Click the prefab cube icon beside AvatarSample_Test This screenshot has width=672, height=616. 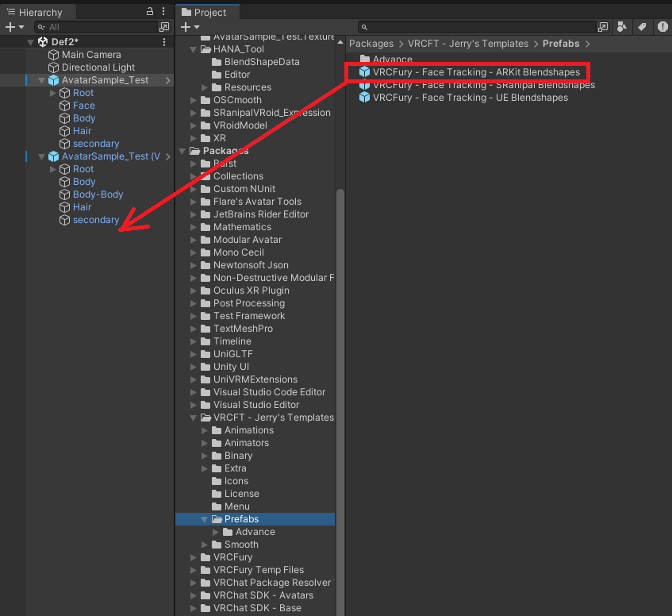coord(52,79)
